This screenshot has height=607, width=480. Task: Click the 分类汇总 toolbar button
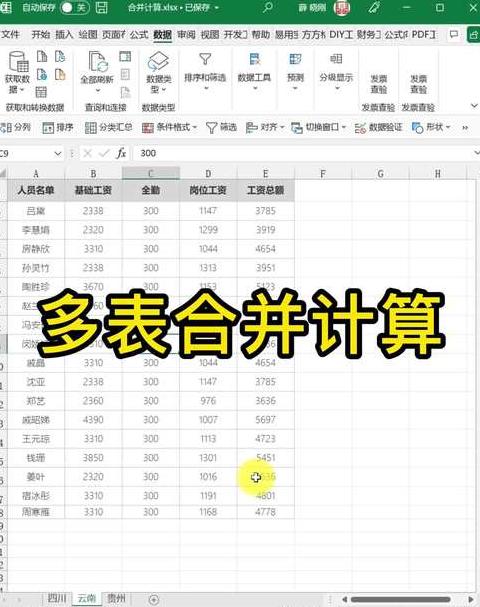click(x=108, y=127)
